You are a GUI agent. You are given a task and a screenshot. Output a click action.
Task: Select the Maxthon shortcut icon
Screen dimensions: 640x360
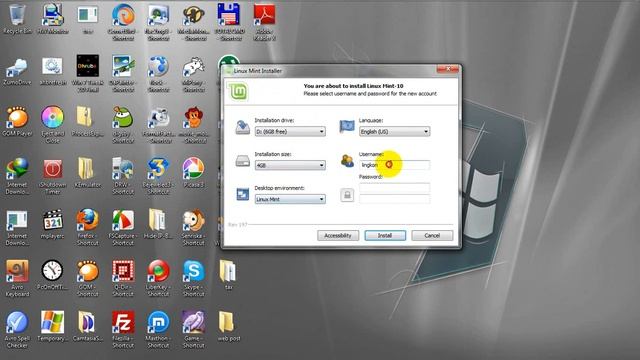point(158,330)
